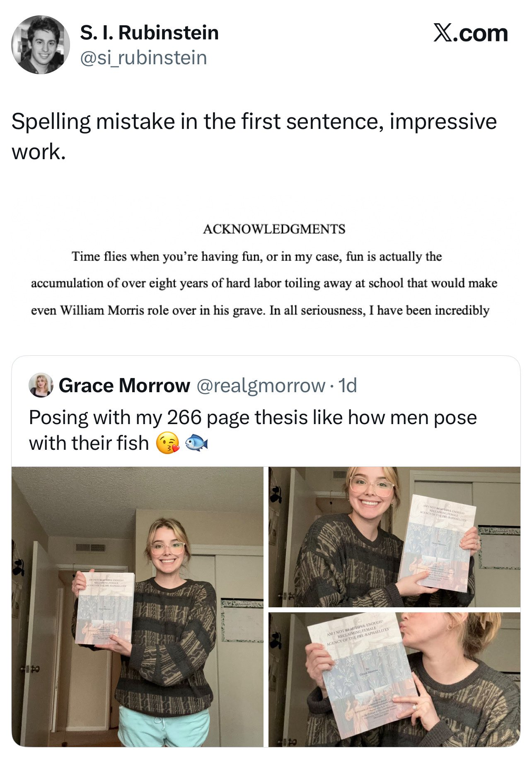Click the thesis cover in the top-right photo
The width and height of the screenshot is (532, 757).
(x=436, y=543)
